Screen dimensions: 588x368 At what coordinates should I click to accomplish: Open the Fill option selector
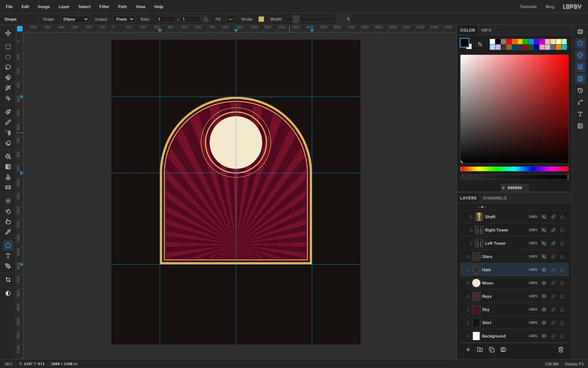click(231, 19)
